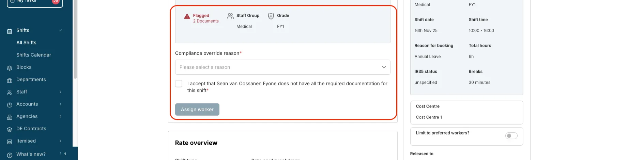This screenshot has width=644, height=160.
Task: Toggle Limit to preferred workers switch
Action: pos(511,136)
